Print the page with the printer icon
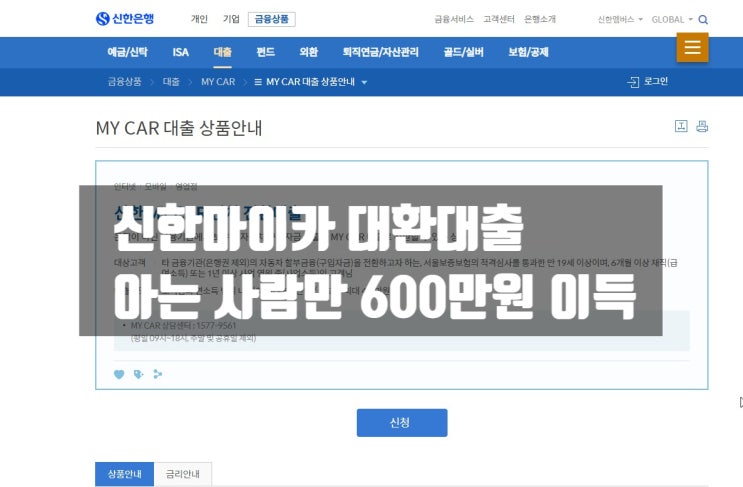This screenshot has width=743, height=487. [702, 126]
